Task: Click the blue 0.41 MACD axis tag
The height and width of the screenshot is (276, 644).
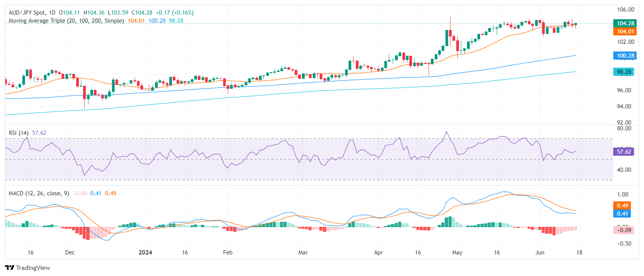Action: pyautogui.click(x=622, y=214)
